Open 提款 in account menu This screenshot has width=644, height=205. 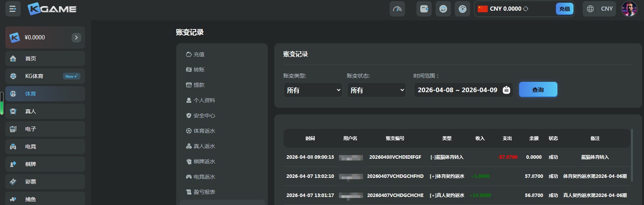coord(195,85)
